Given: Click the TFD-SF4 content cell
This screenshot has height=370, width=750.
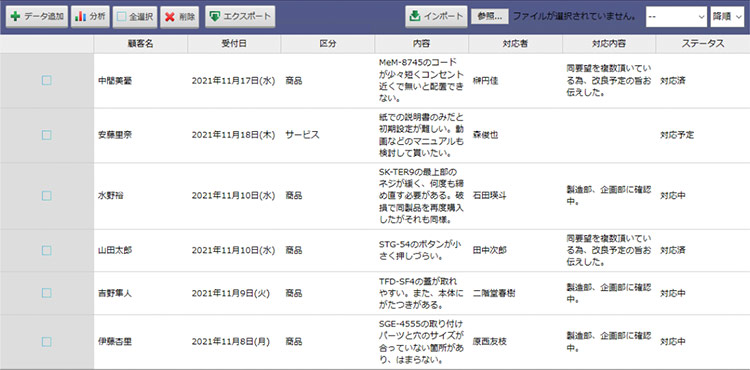Looking at the screenshot, I should [421, 293].
